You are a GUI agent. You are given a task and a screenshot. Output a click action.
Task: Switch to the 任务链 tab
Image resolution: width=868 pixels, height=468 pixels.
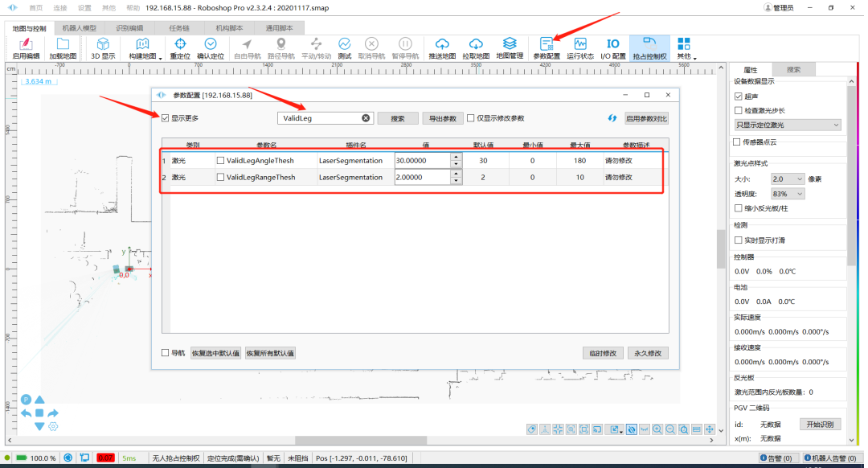[x=179, y=27]
